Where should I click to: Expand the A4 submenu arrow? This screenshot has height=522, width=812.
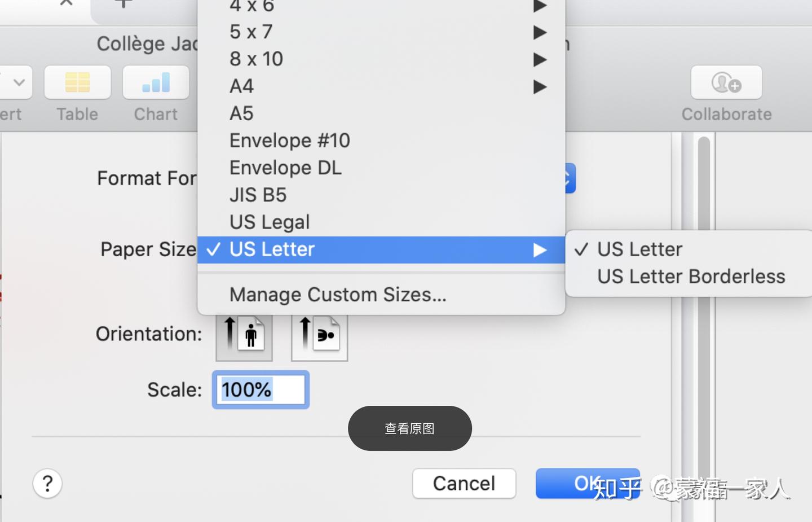point(540,86)
